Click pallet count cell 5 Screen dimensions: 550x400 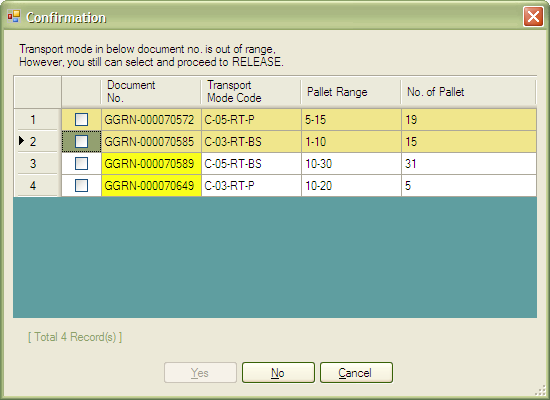469,186
